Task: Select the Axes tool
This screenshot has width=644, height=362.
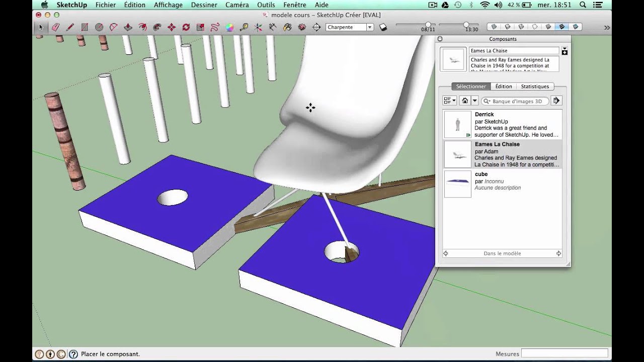Action: 259,27
